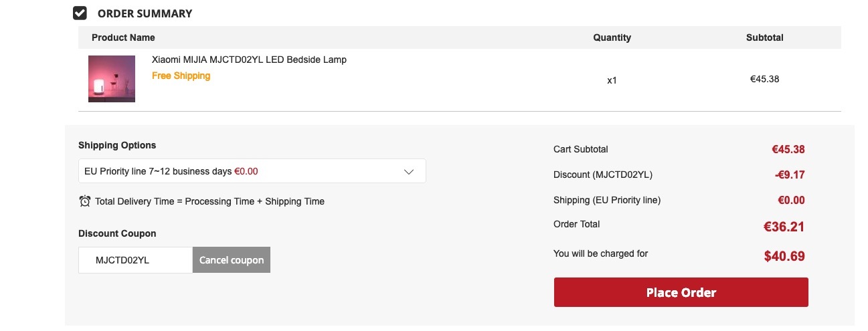This screenshot has height=331, width=868.
Task: Click the x1 quantity value
Action: click(x=612, y=80)
